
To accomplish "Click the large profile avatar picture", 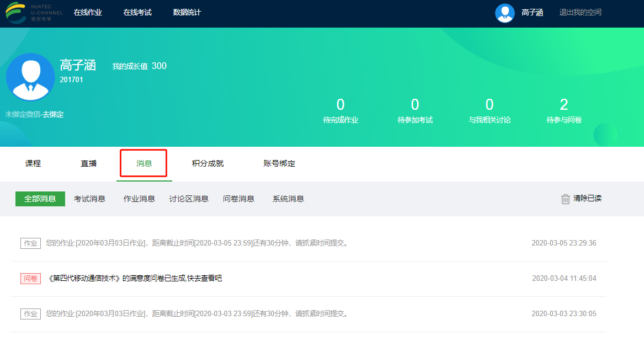I will (30, 77).
